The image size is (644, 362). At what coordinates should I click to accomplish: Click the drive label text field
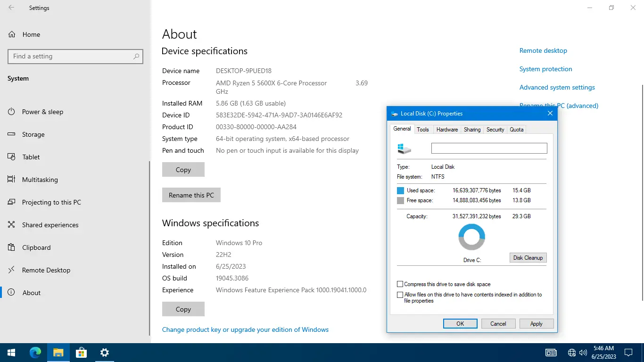(x=489, y=148)
